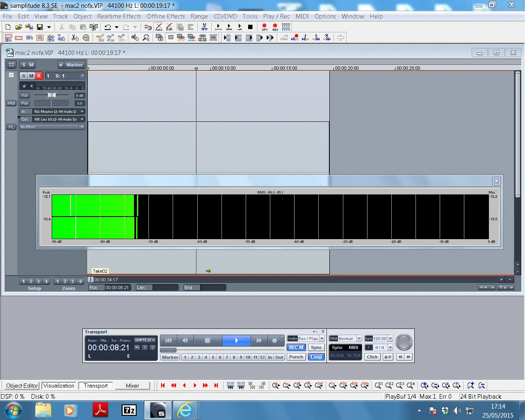Mute track 1 with M button
525x420 pixels.
pyautogui.click(x=31, y=76)
